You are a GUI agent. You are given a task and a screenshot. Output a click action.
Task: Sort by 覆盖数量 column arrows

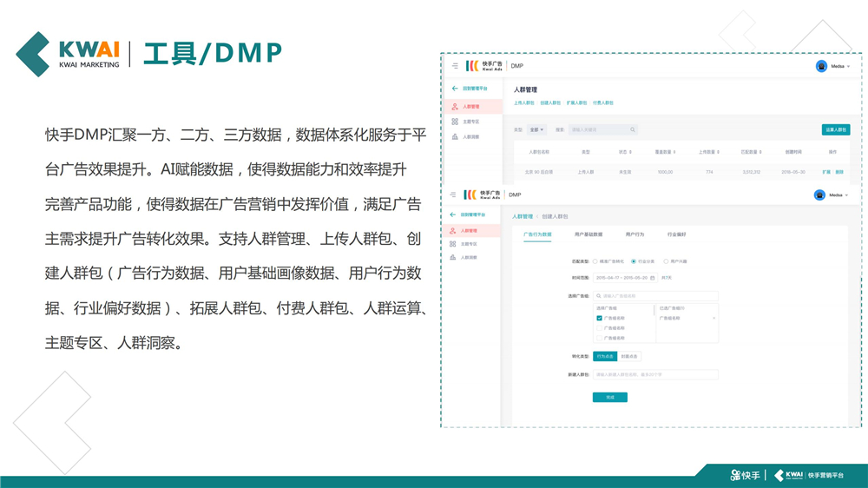point(674,152)
